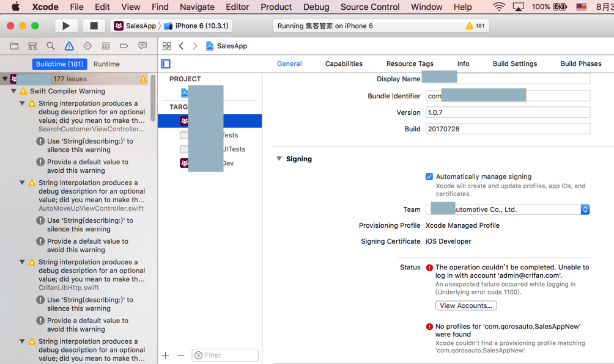Screen dimensions: 614x364
Task: Open the Find navigator magnifier icon
Action: tap(51, 46)
